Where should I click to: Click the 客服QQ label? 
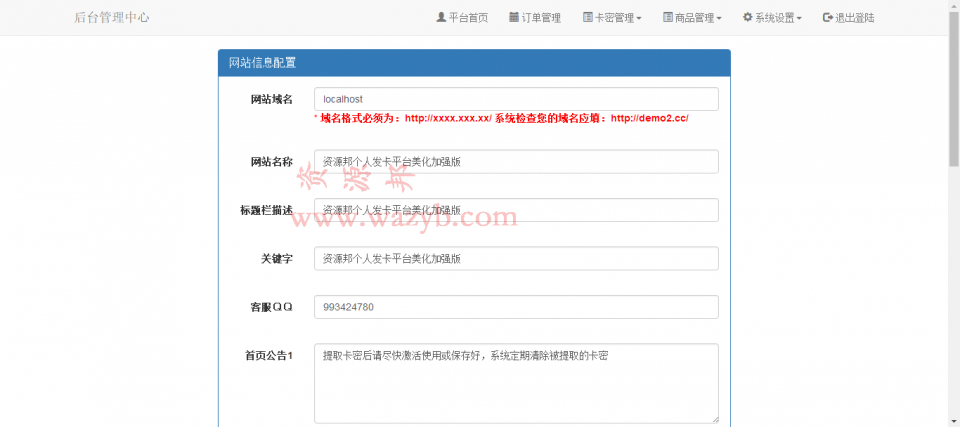point(272,307)
